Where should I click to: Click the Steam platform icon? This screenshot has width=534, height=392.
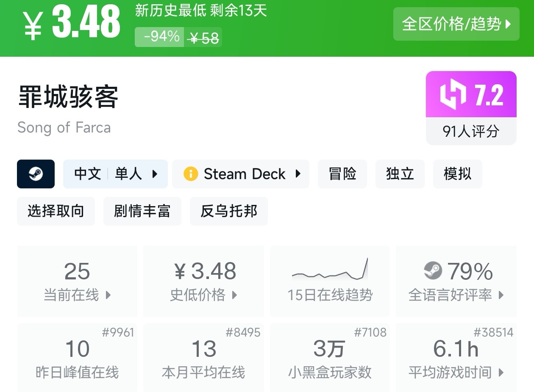[36, 174]
